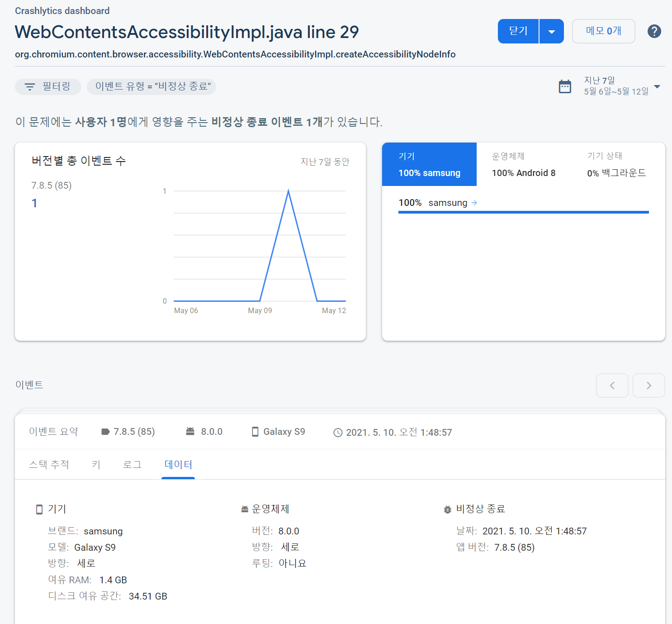
Task: Click the Galaxy S9 phone icon
Action: 255,432
